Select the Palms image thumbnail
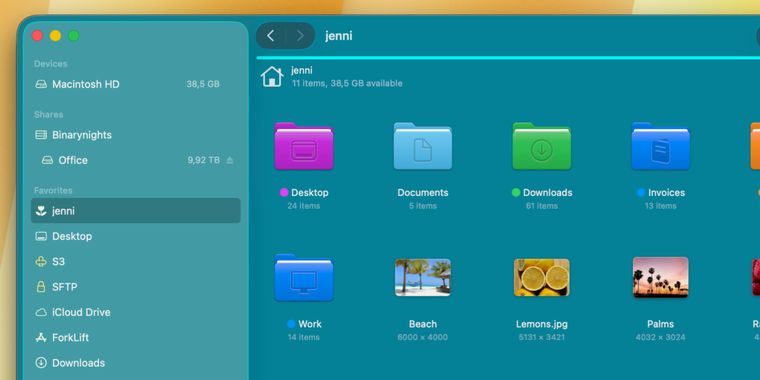 661,277
